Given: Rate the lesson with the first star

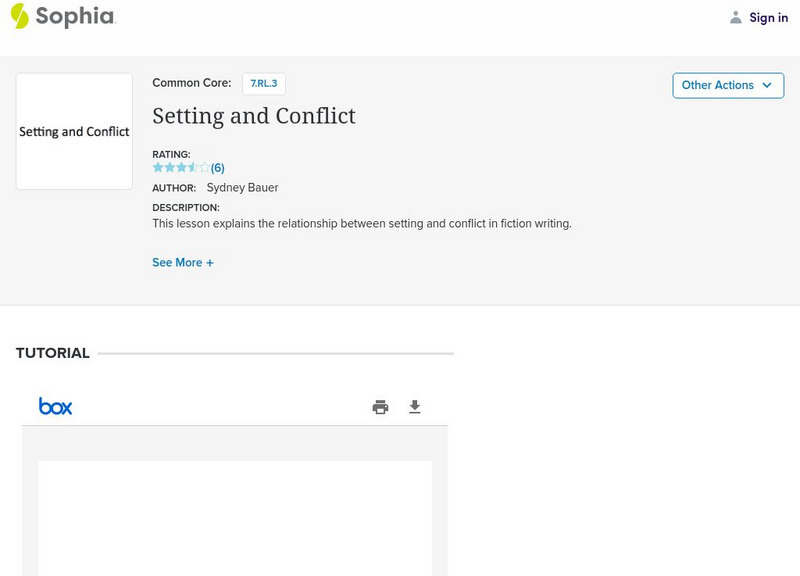Looking at the screenshot, I should point(158,168).
